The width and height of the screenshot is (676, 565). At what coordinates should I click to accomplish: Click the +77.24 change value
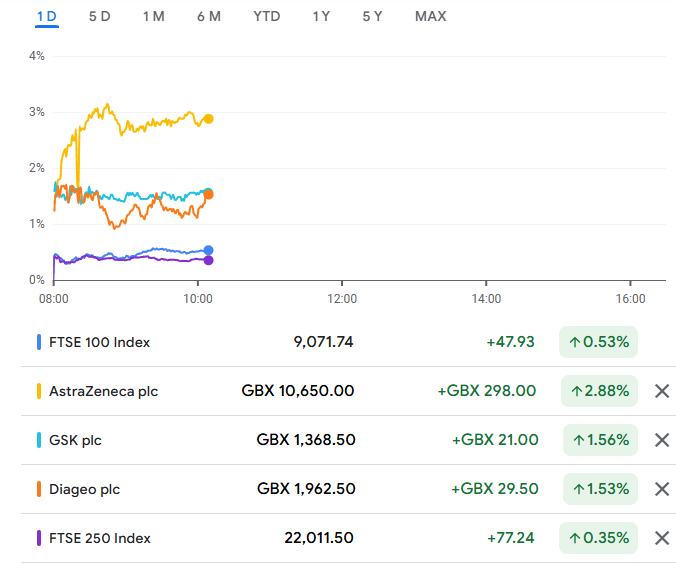pyautogui.click(x=510, y=538)
